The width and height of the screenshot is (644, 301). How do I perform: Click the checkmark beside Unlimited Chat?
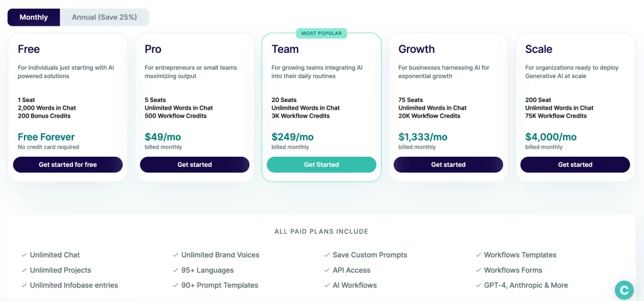click(25, 255)
